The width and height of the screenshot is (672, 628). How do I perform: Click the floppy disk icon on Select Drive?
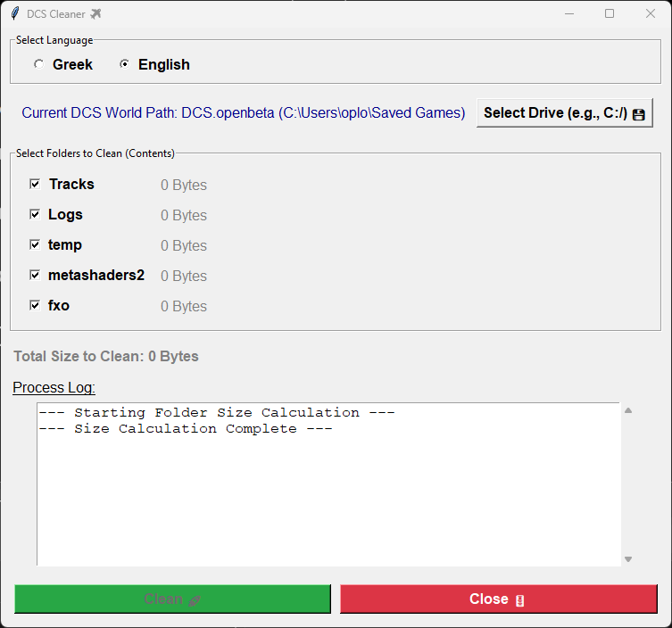point(638,114)
